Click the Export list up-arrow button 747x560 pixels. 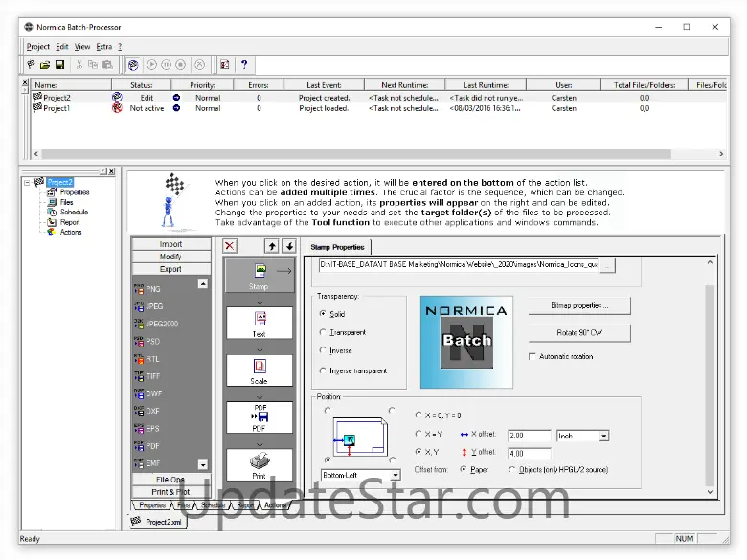point(202,283)
